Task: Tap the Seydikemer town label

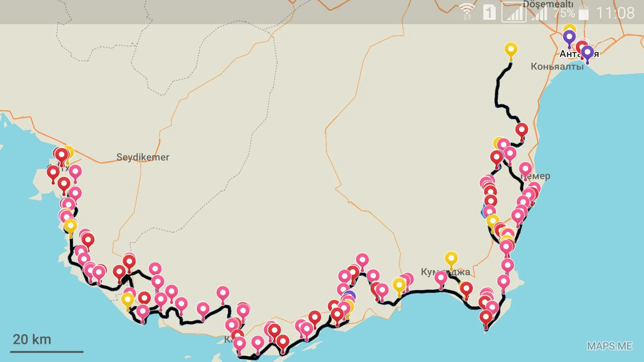Action: (143, 157)
